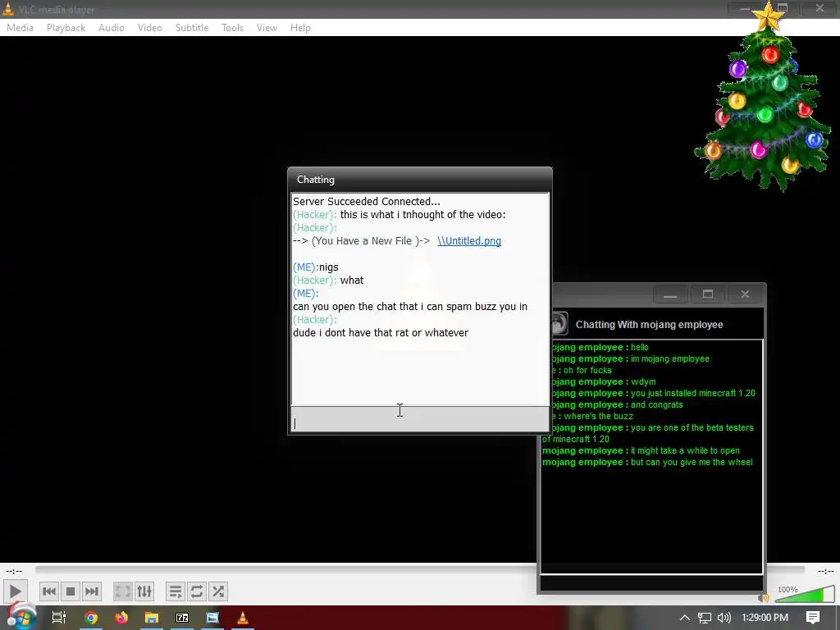
Task: Close the mojang employee chat window
Action: click(745, 294)
